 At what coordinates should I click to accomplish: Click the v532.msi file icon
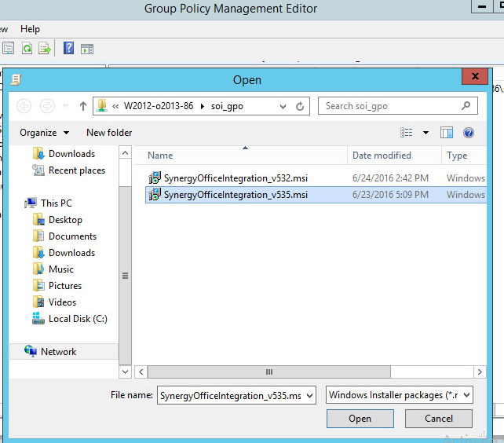pos(155,178)
